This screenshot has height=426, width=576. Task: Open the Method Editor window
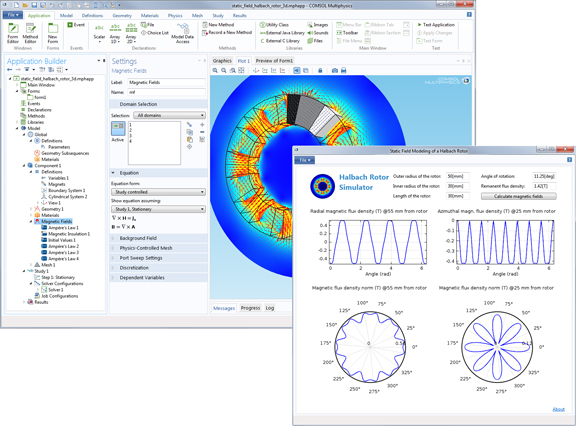pyautogui.click(x=30, y=33)
